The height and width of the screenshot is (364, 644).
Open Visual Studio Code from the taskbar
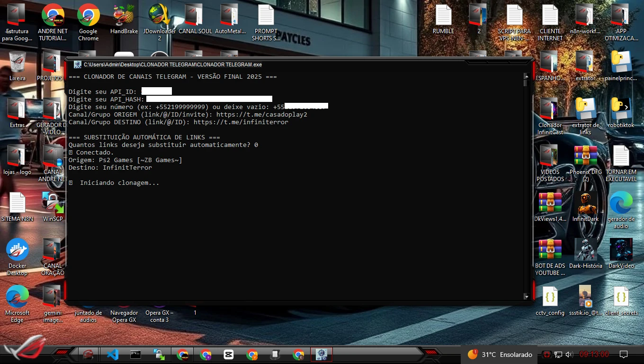pyautogui.click(x=112, y=355)
